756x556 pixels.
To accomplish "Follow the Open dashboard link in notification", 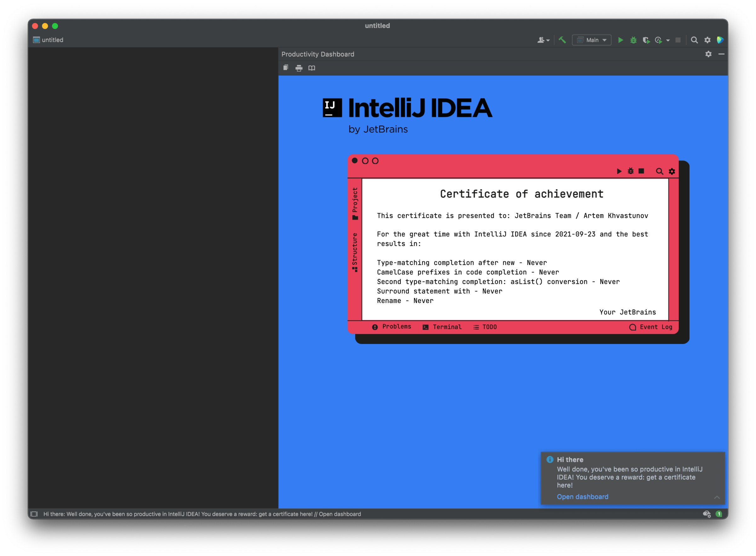I will pos(582,497).
